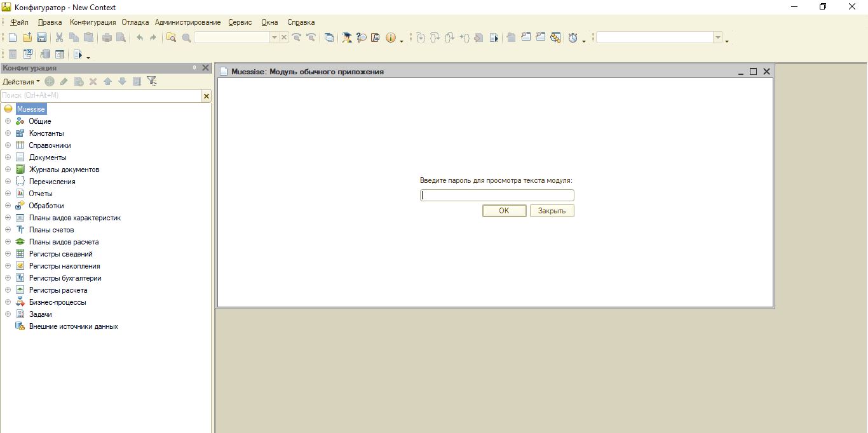The image size is (868, 433).
Task: Open the Конфигурация menu in menu bar
Action: 93,22
